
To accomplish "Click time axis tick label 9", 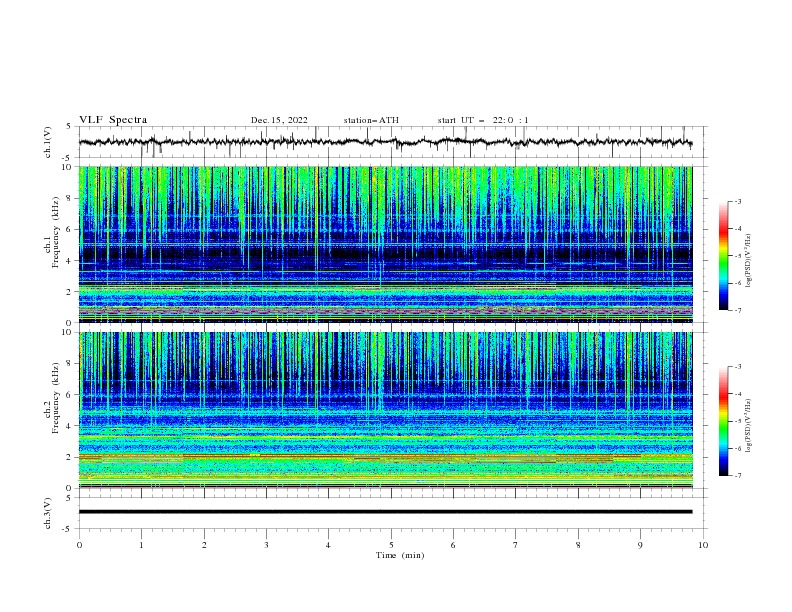I will (640, 545).
